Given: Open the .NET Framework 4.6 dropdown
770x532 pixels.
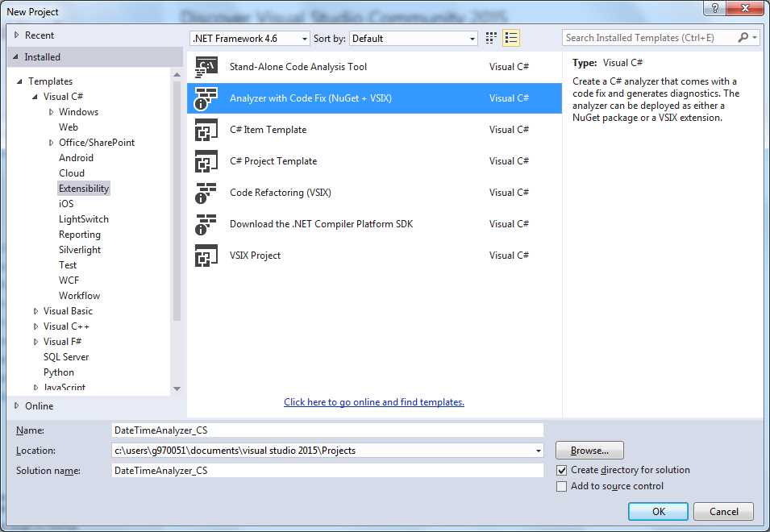Looking at the screenshot, I should pyautogui.click(x=305, y=38).
